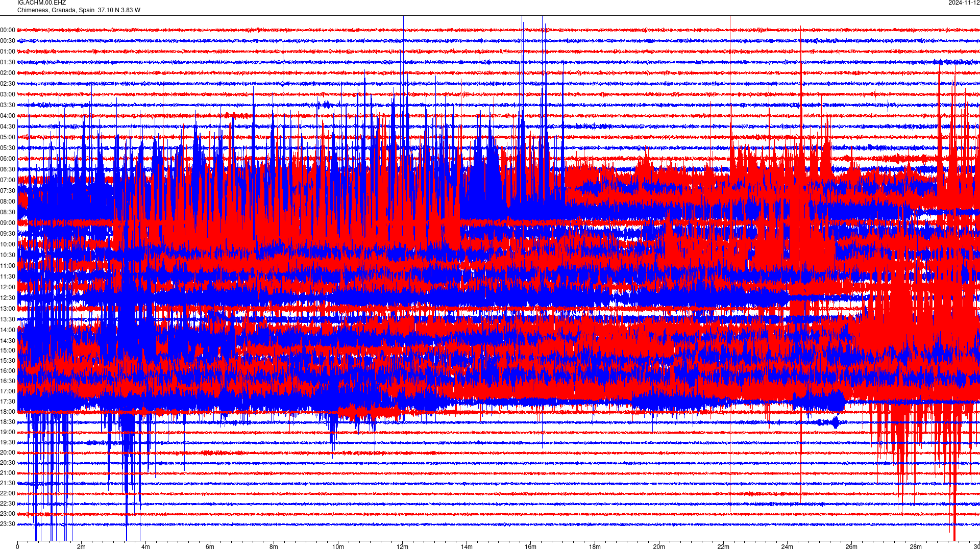This screenshot has width=980, height=551.
Task: Click the 05:30 time row label
Action: pos(8,148)
